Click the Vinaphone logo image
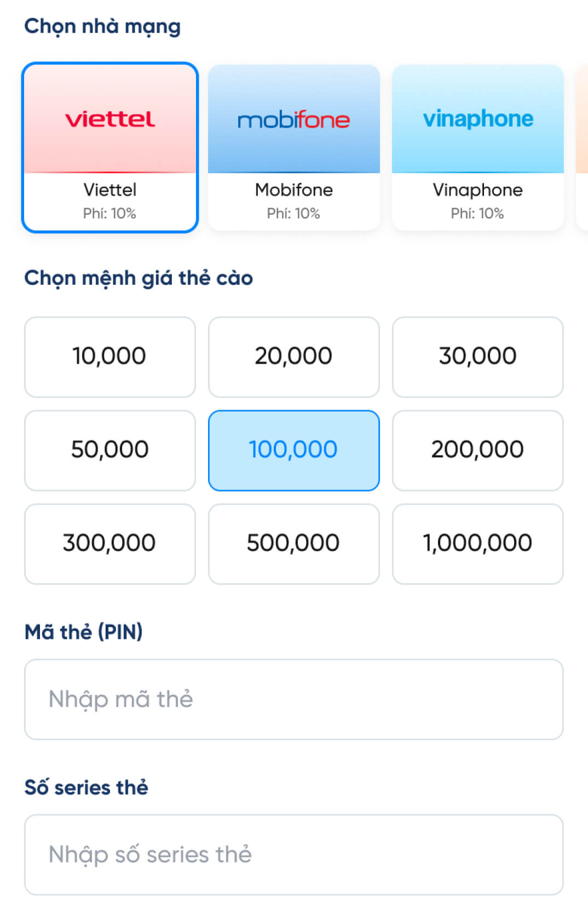The image size is (588, 915). coord(477,119)
